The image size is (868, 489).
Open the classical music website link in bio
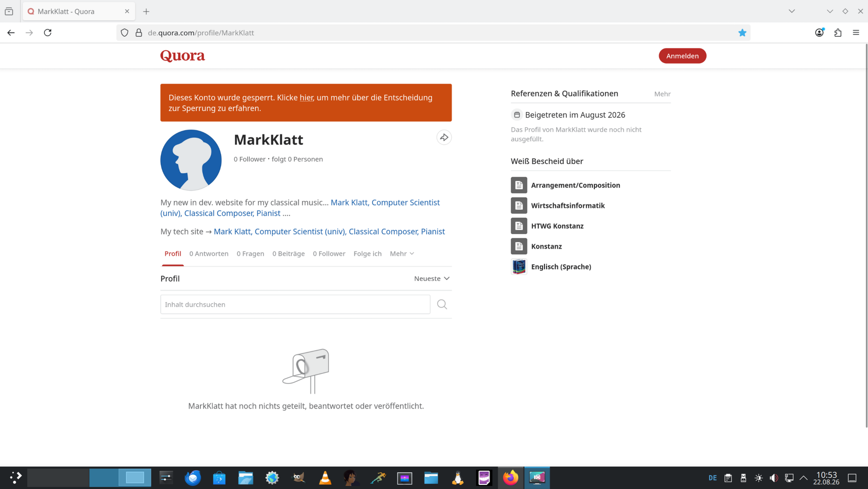tap(385, 202)
